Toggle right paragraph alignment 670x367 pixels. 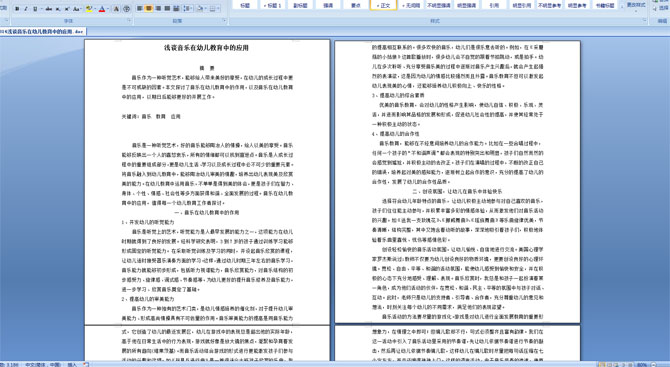pyautogui.click(x=158, y=8)
